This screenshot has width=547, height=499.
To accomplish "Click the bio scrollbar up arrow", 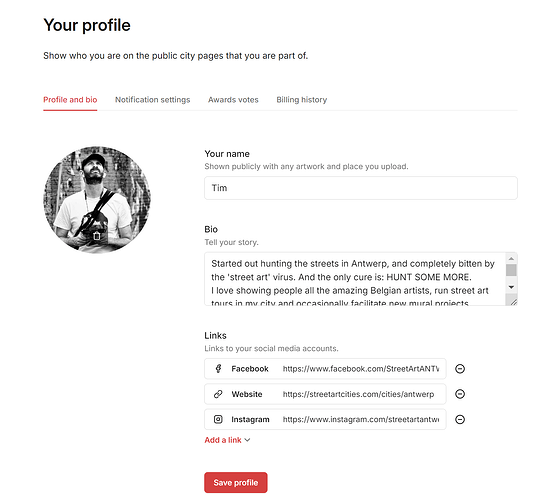I will click(x=511, y=259).
